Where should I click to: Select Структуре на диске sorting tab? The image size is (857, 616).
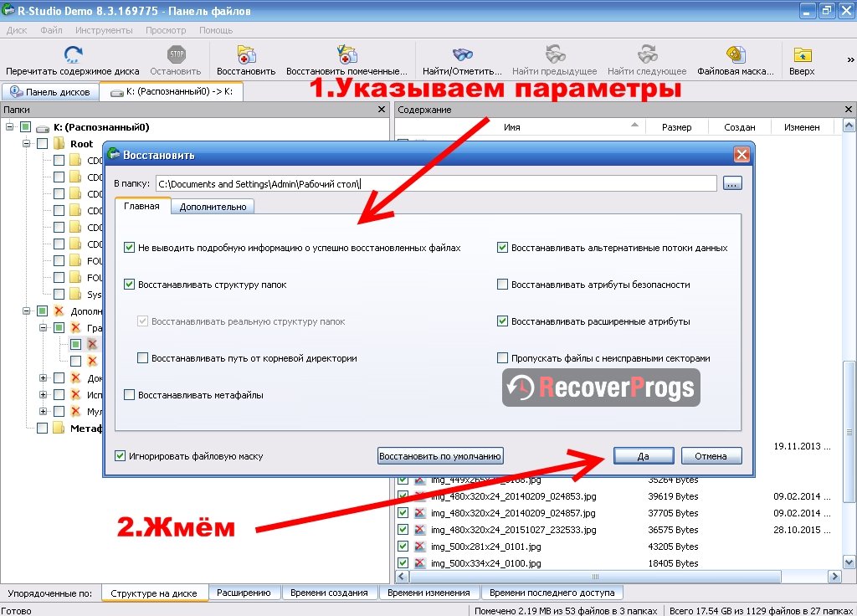pos(154,593)
